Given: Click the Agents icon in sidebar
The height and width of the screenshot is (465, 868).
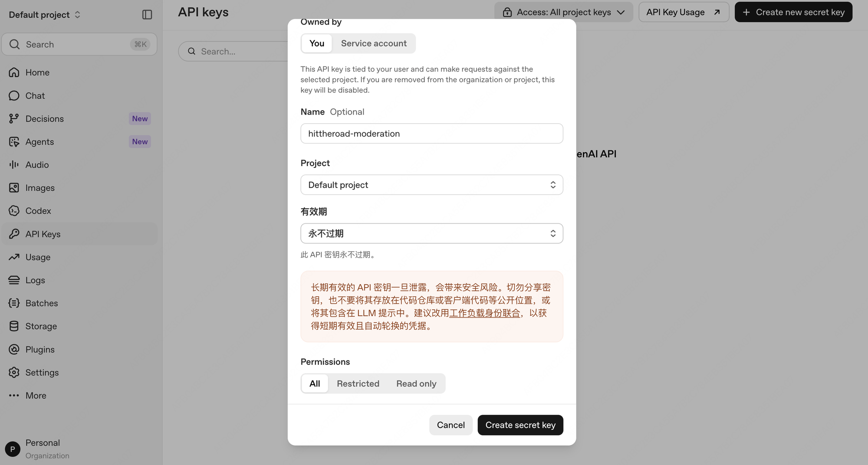Looking at the screenshot, I should 14,142.
